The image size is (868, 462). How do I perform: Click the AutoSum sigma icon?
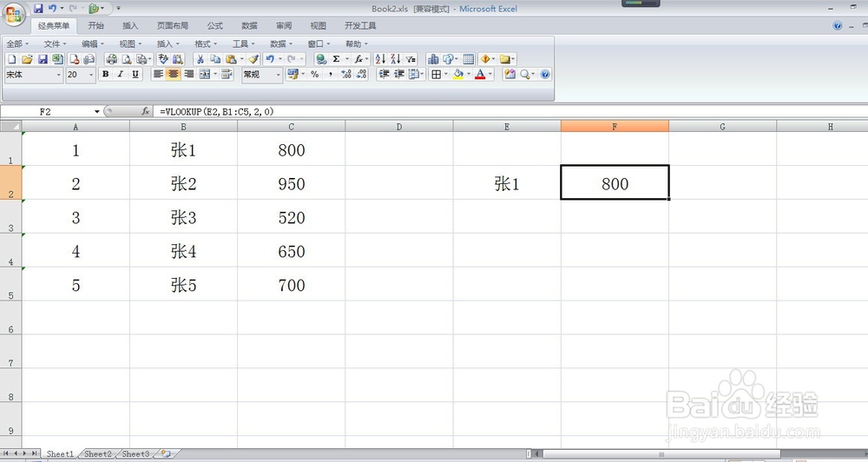click(x=336, y=59)
